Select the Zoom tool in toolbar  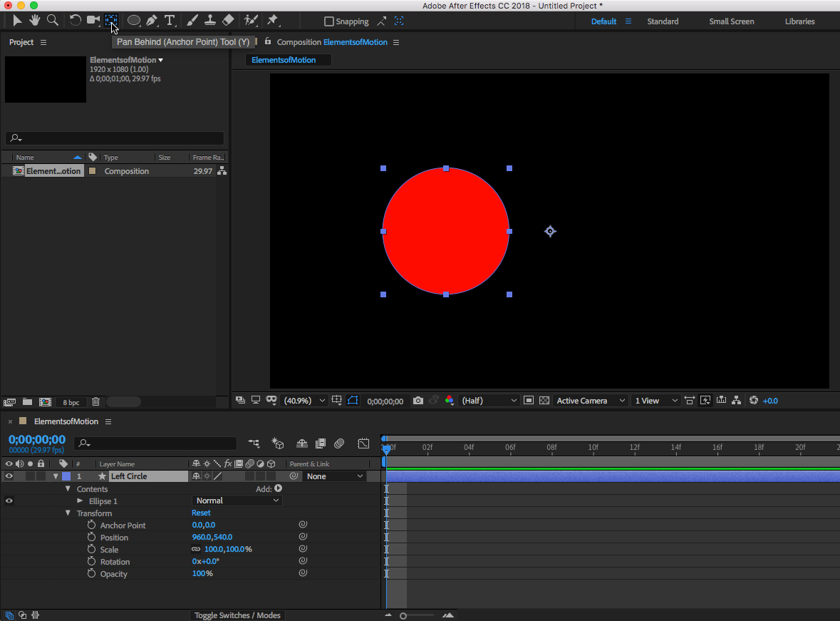tap(52, 21)
